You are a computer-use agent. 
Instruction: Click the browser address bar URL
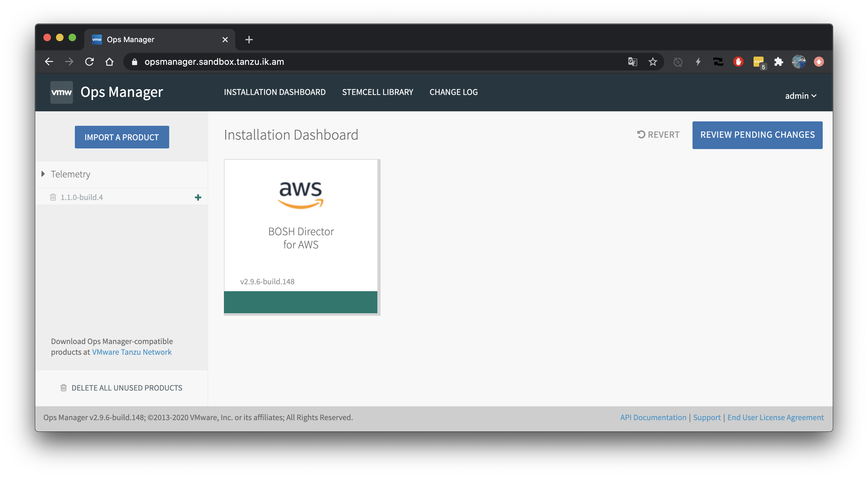214,62
